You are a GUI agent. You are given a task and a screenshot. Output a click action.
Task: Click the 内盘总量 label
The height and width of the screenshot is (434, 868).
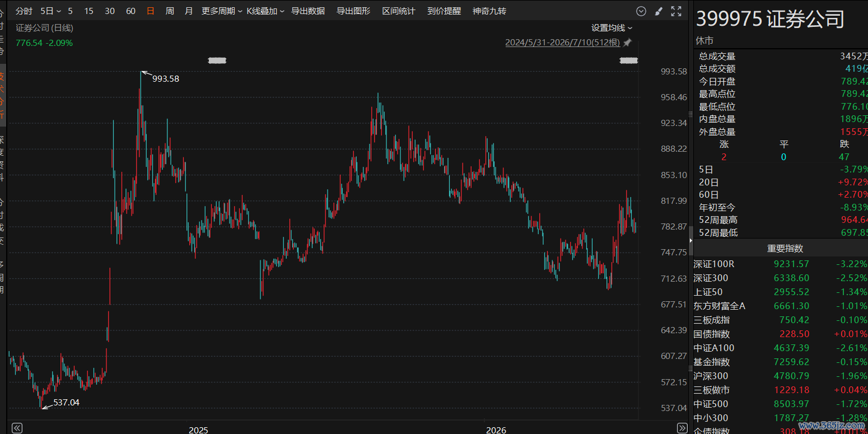717,119
